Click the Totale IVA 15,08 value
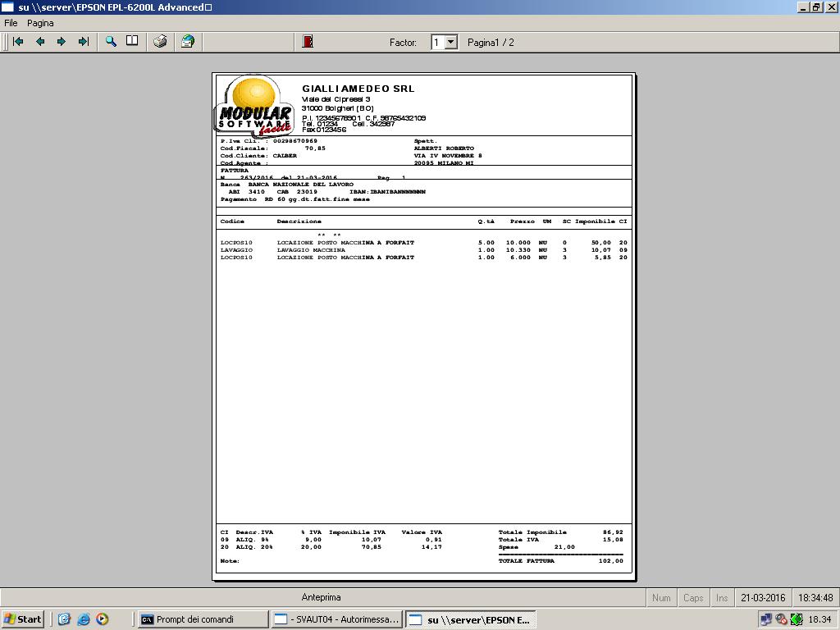Screen dimensions: 840x630 click(613, 540)
